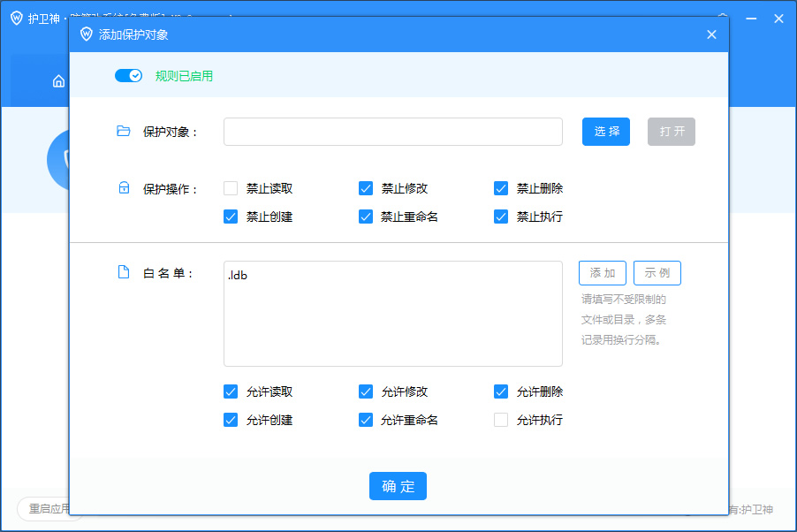Image resolution: width=797 pixels, height=532 pixels.
Task: Disable the 规则已启用 toggle switch
Action: 128,76
